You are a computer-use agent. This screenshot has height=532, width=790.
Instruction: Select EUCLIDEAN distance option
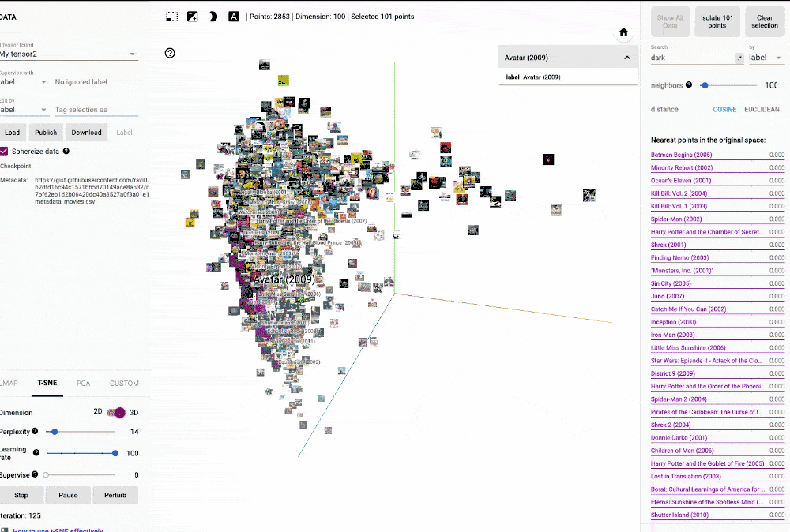tap(762, 109)
